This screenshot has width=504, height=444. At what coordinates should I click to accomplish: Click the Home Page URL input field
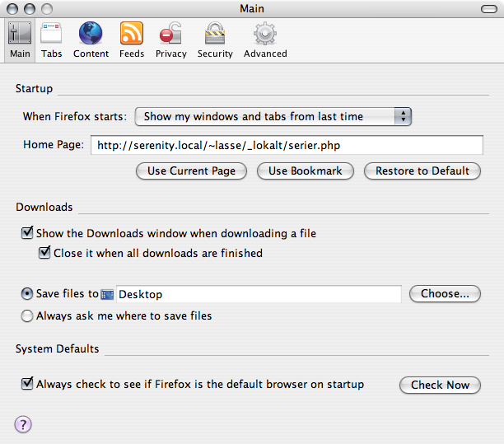[287, 145]
